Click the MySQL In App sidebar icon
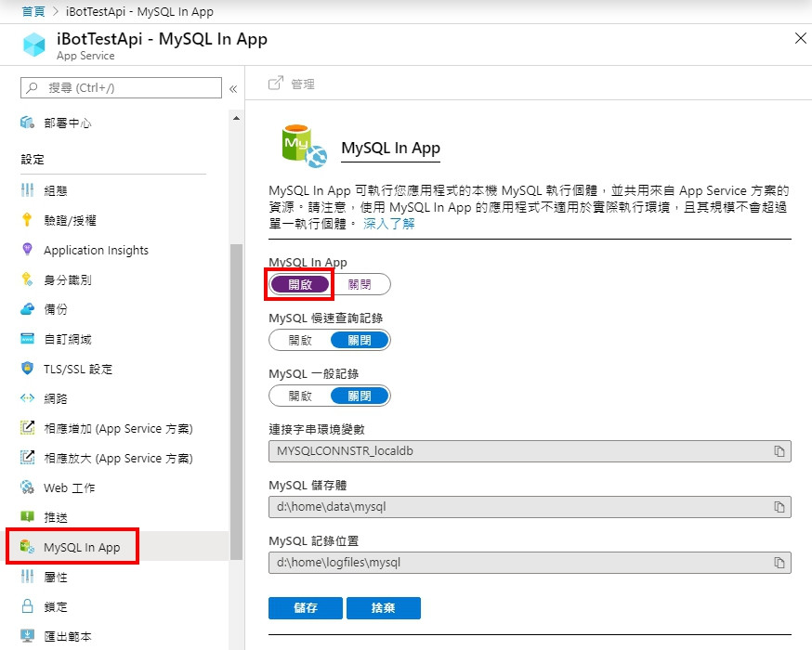 [27, 547]
